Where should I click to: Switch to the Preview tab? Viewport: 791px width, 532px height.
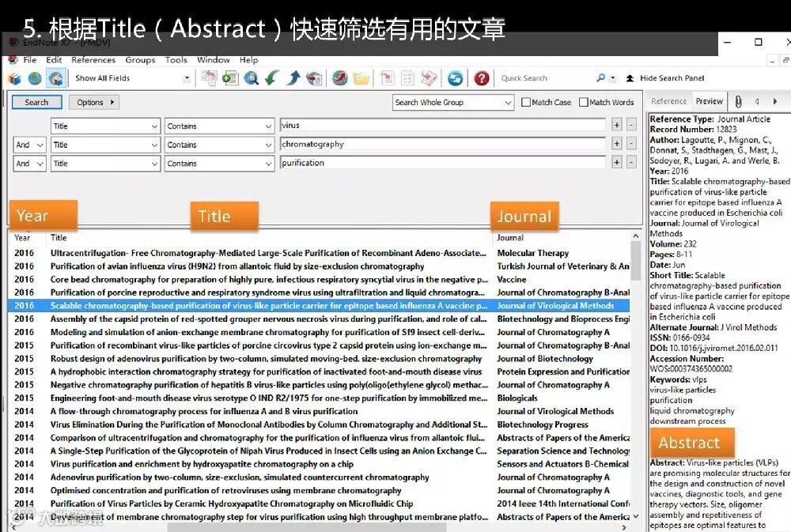710,101
